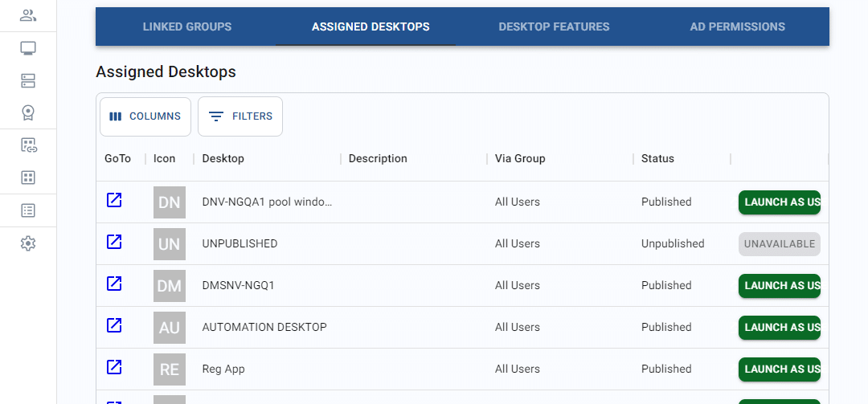Launch as user for DNV-NGQA1 pool desktop
The image size is (868, 404).
[x=780, y=202]
